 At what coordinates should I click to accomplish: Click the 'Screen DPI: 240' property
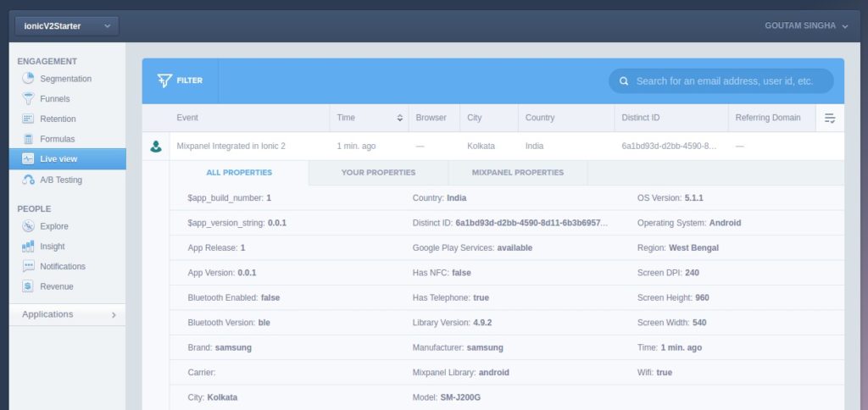click(668, 273)
